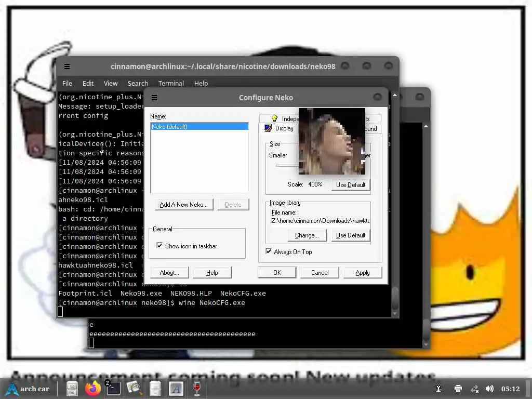The height and width of the screenshot is (399, 532).
Task: Open the volume control tray icon
Action: 489,389
